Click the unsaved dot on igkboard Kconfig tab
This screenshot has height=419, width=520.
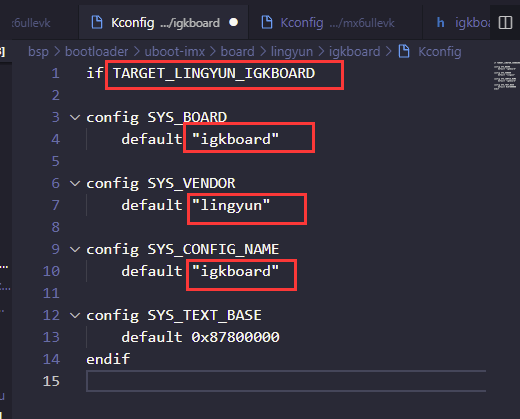pos(234,22)
